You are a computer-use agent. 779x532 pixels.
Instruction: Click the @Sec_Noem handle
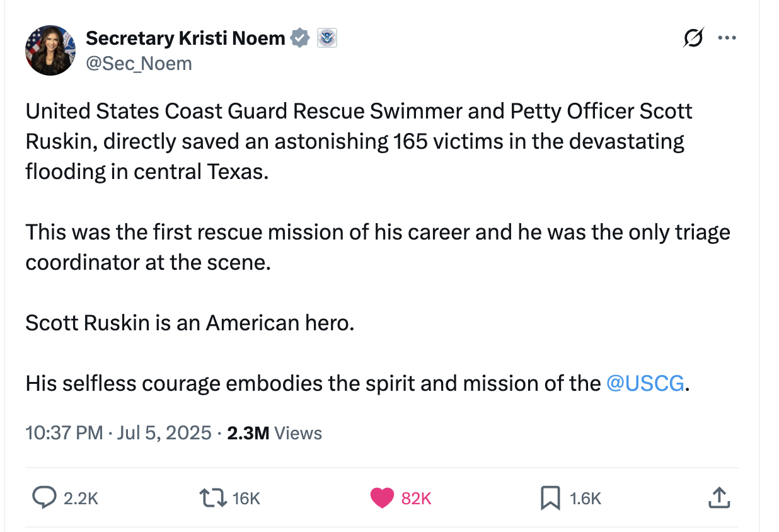(138, 63)
